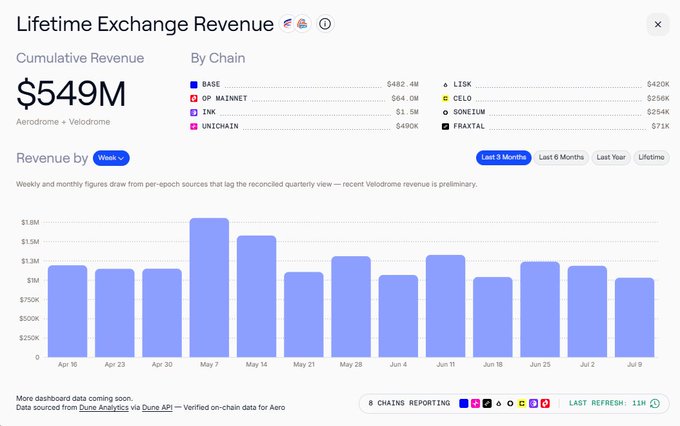
Task: Click the UNICHAIN $490K value
Action: pyautogui.click(x=407, y=126)
